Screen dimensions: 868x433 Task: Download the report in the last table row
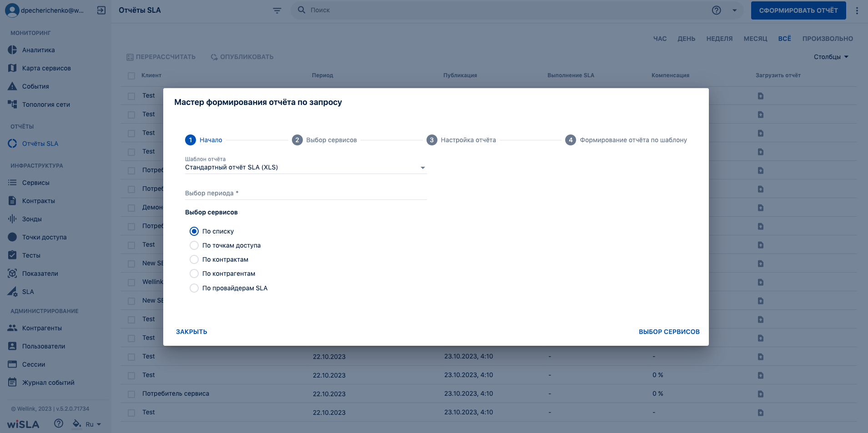(x=761, y=413)
